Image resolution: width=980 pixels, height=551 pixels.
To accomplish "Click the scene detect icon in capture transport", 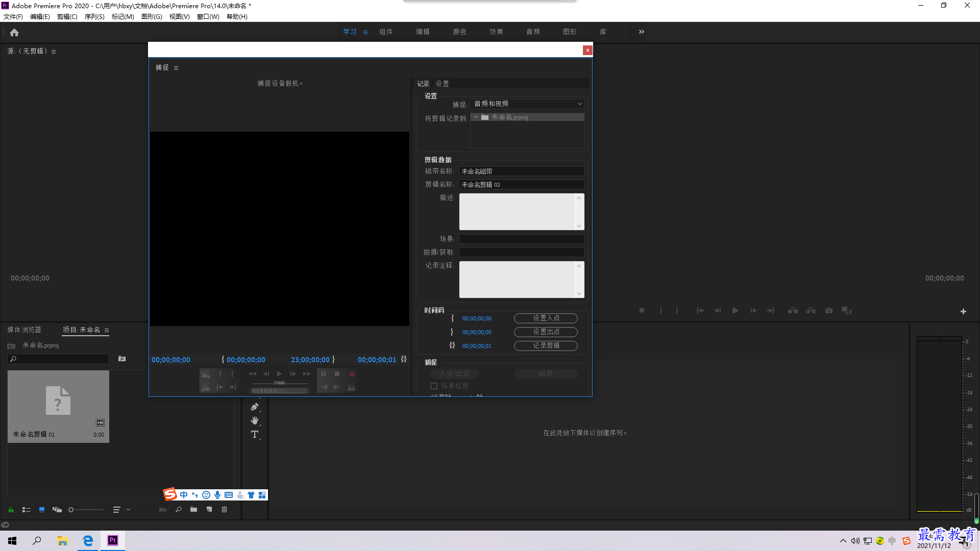I will (351, 387).
